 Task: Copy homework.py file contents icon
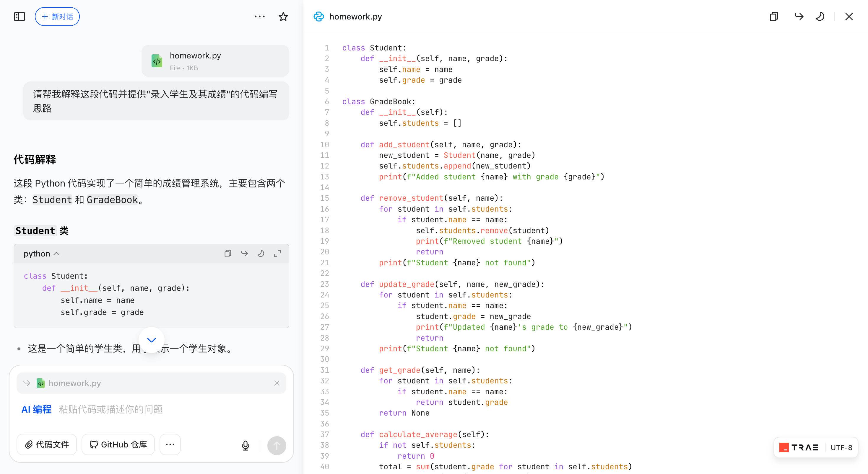pos(774,17)
